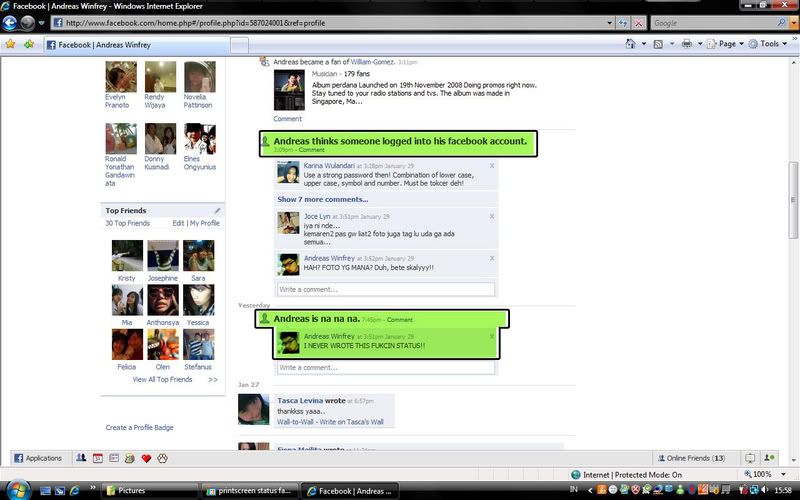Open search provider options dropdown

pyautogui.click(x=793, y=23)
